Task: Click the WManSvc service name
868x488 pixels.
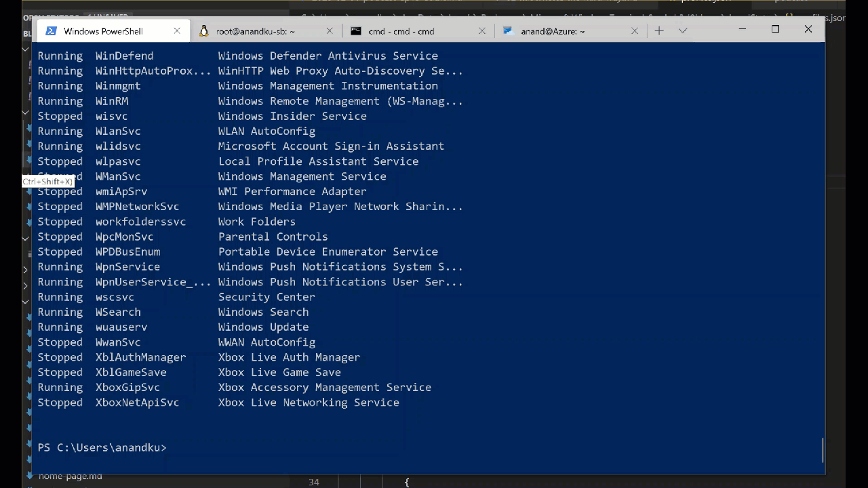Action: (x=118, y=177)
